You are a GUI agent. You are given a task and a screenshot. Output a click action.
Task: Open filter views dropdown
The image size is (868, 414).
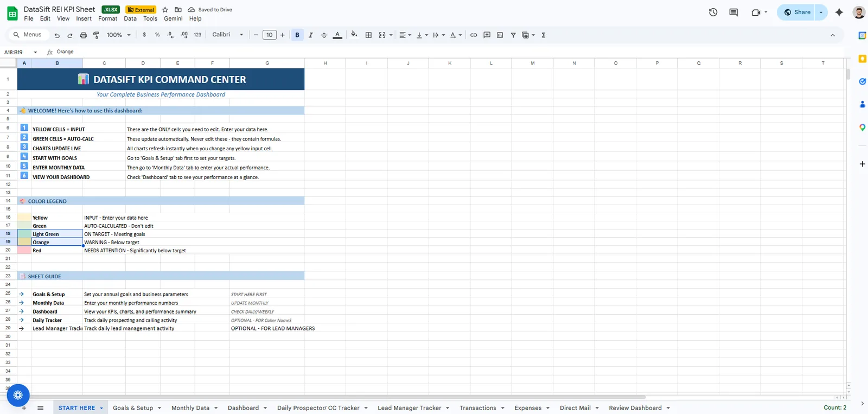point(528,35)
